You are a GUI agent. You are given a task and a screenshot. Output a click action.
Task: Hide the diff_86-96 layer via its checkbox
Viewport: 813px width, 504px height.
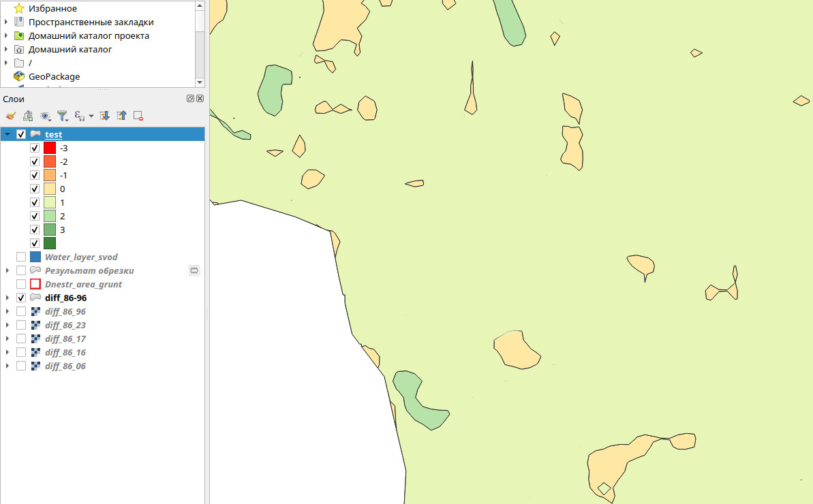(21, 298)
